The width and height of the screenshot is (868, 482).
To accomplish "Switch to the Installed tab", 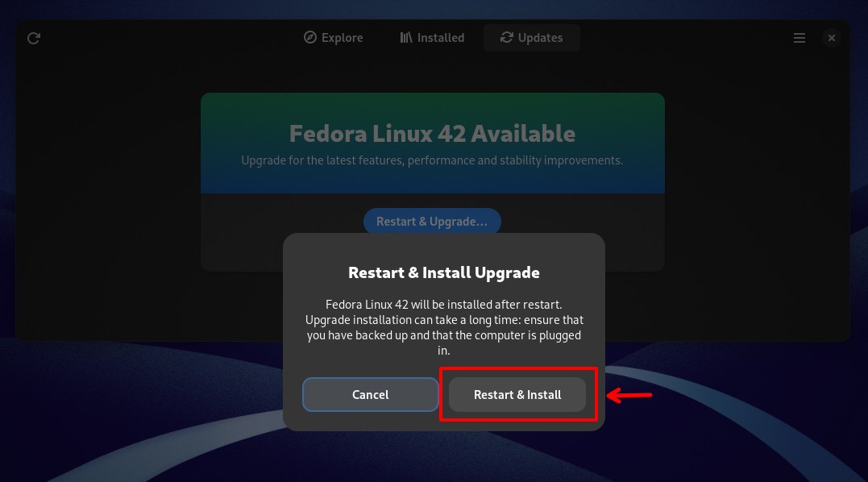I will tap(432, 38).
